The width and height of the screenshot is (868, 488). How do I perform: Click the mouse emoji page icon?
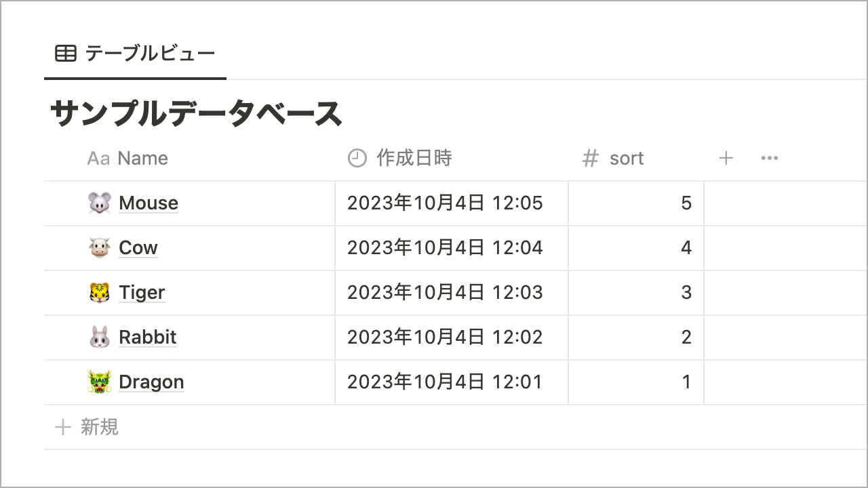pyautogui.click(x=99, y=203)
